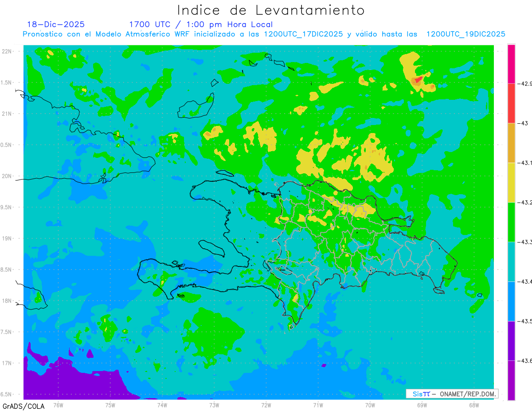532x411 pixels.
Task: Pick the green segment of the color bar
Action: click(x=511, y=222)
